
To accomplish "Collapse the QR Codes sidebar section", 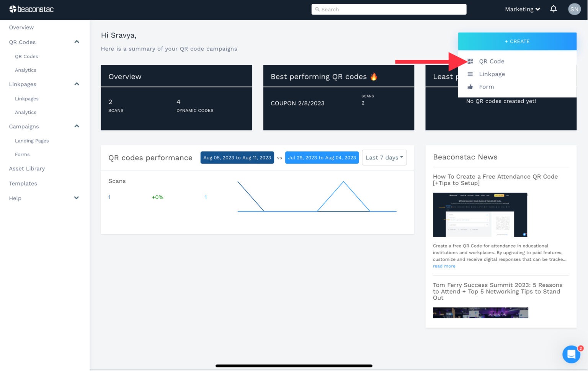I will pyautogui.click(x=77, y=42).
